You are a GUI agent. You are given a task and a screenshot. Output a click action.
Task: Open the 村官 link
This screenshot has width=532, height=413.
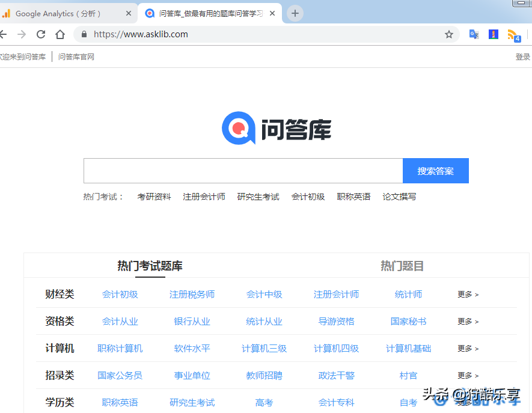[x=409, y=376]
